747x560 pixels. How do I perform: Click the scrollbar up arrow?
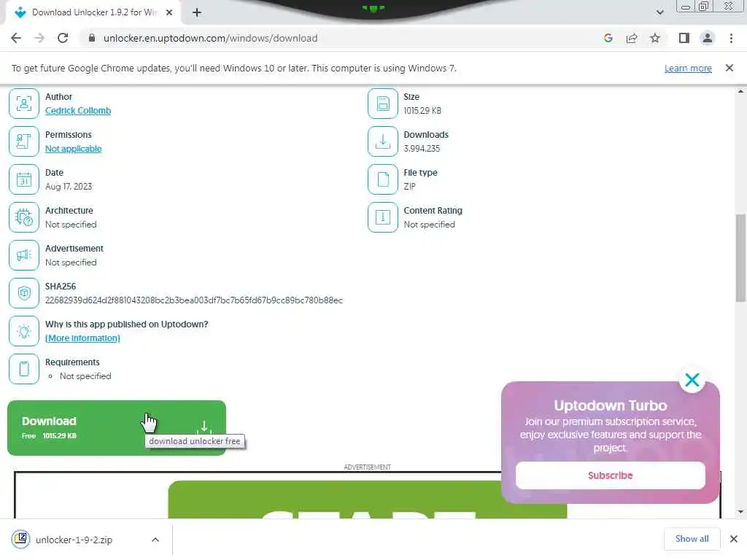pyautogui.click(x=740, y=91)
